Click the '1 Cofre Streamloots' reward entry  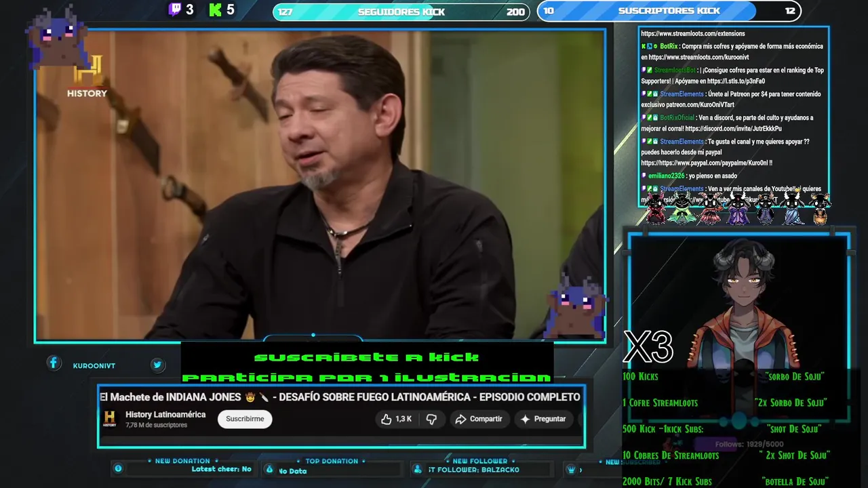coord(660,403)
